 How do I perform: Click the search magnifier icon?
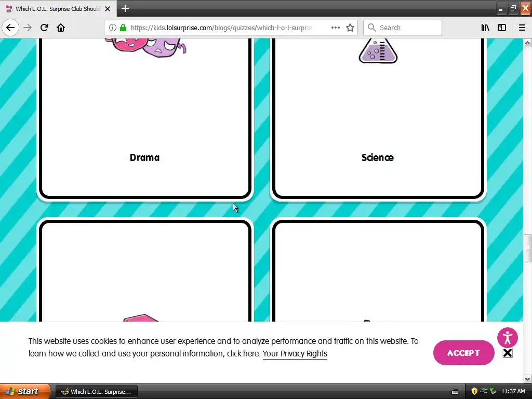[x=372, y=28]
